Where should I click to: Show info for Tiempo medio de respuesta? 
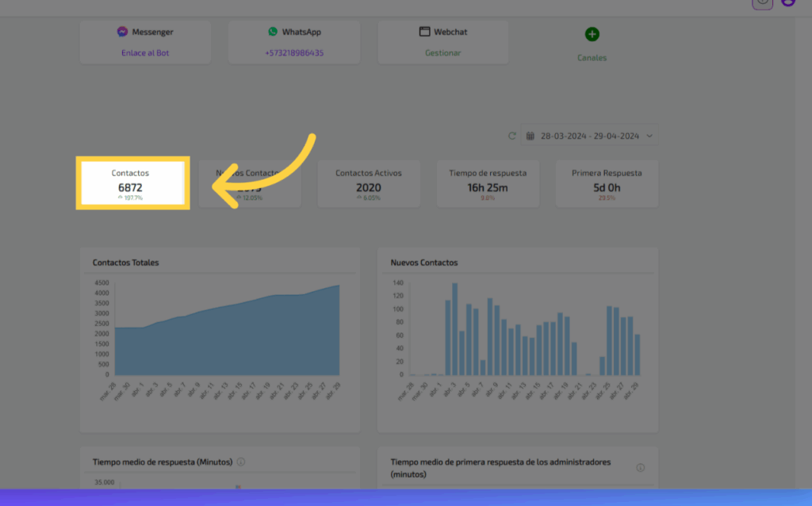coord(241,462)
